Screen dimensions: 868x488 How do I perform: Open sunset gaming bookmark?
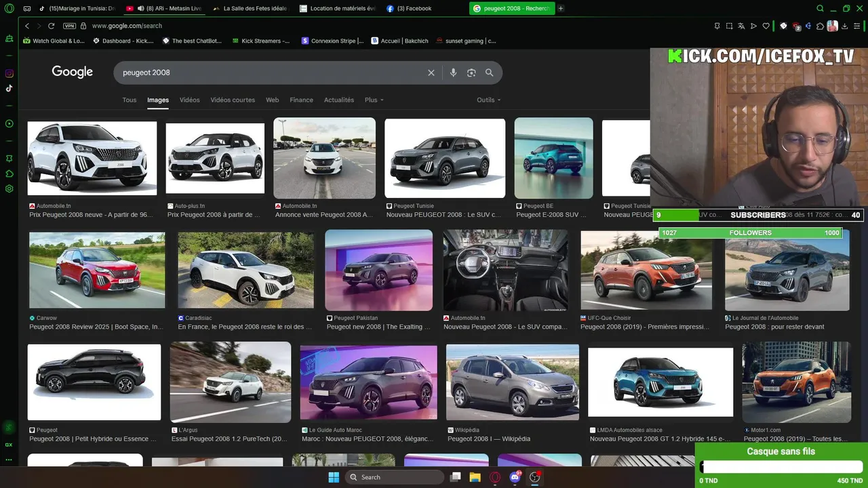coord(467,41)
